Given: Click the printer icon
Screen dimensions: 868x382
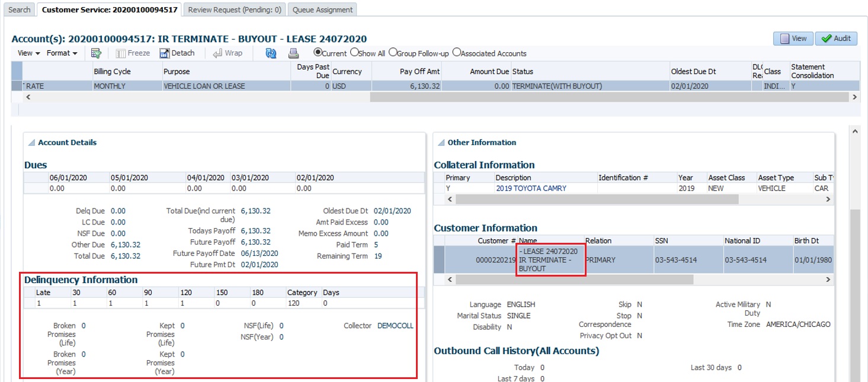Looking at the screenshot, I should [293, 53].
